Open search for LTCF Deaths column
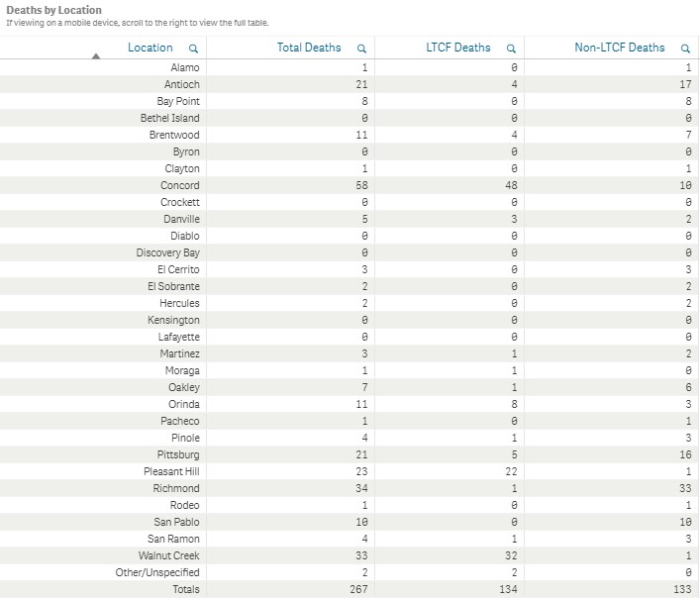 511,48
